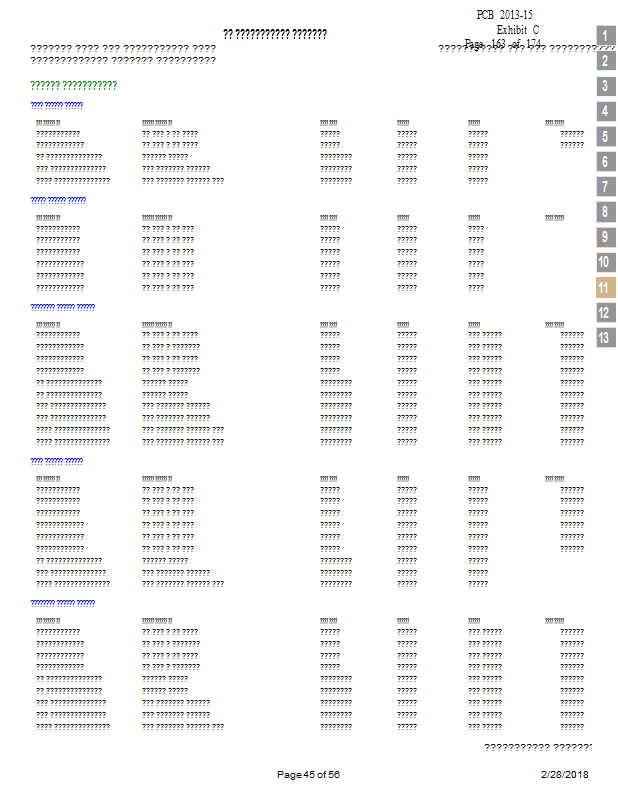Click the 'Exhibit C' label
Image resolution: width=618 pixels, height=800 pixels.
click(x=517, y=29)
